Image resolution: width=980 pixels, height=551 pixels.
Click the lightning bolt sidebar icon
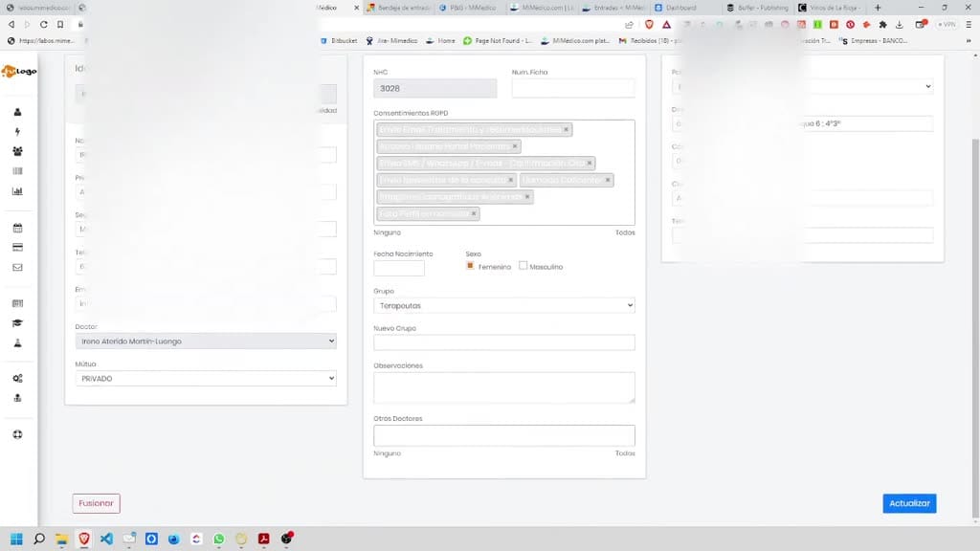pos(17,131)
